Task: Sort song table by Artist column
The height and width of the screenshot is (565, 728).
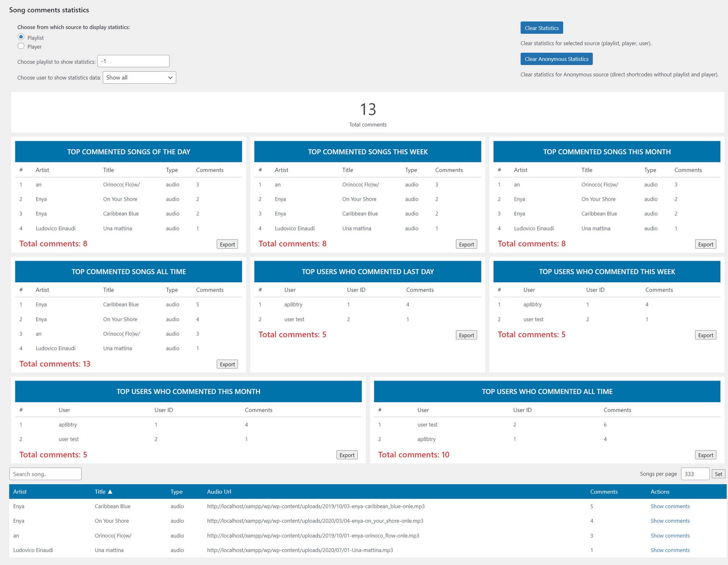Action: (20, 492)
